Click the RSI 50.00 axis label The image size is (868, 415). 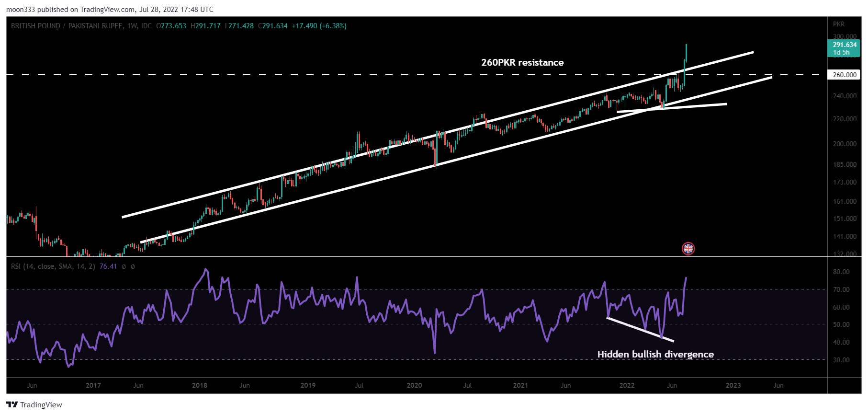(841, 324)
